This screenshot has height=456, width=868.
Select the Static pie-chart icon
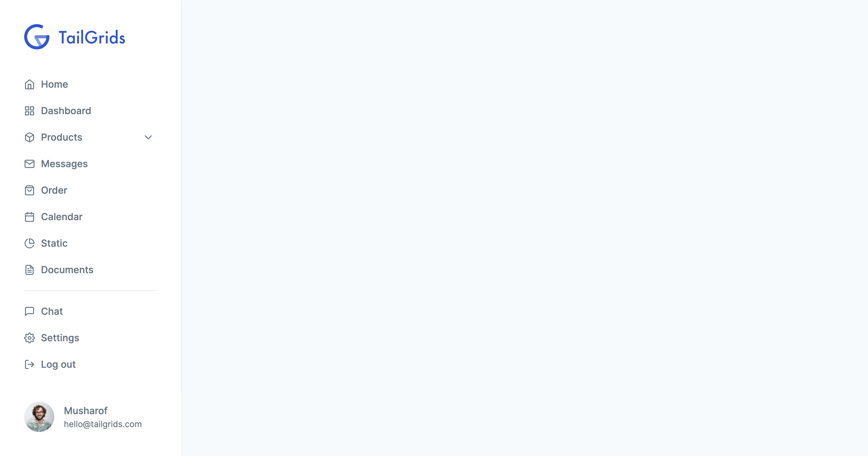click(x=29, y=243)
